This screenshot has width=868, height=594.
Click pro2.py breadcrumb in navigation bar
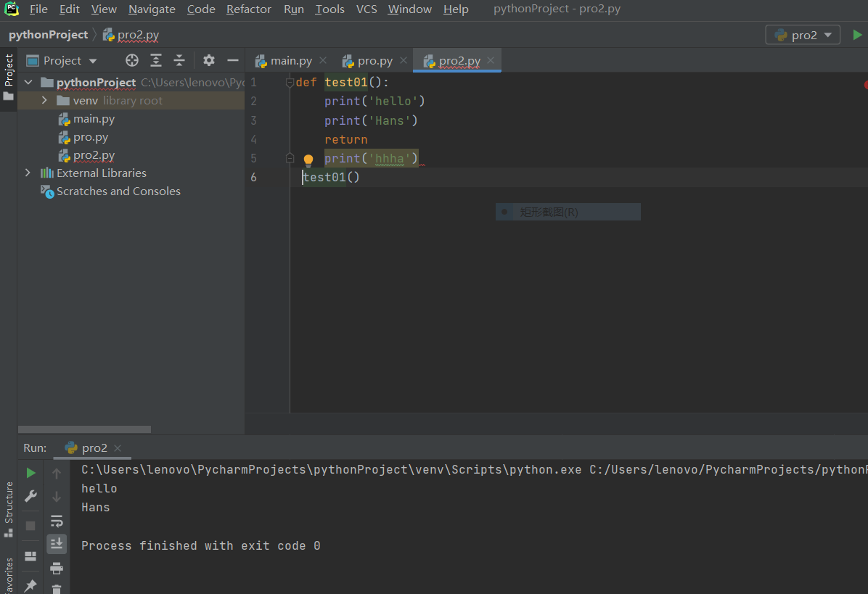pyautogui.click(x=132, y=35)
